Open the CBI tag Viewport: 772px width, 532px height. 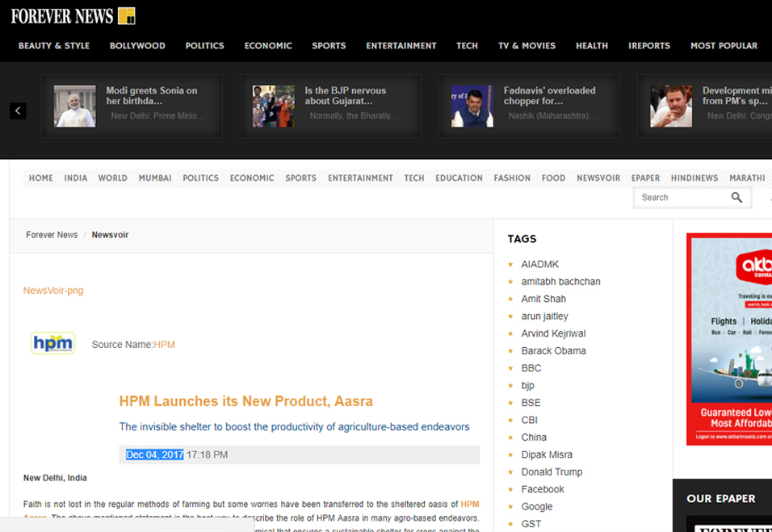[x=529, y=420]
